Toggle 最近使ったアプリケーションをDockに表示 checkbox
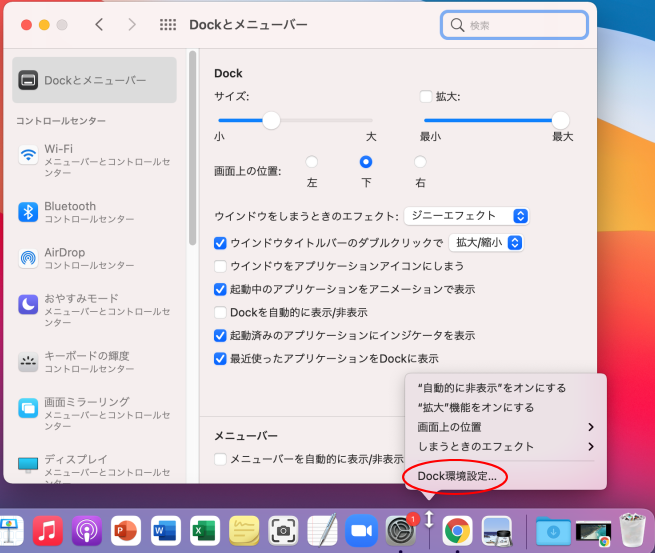 tap(220, 359)
